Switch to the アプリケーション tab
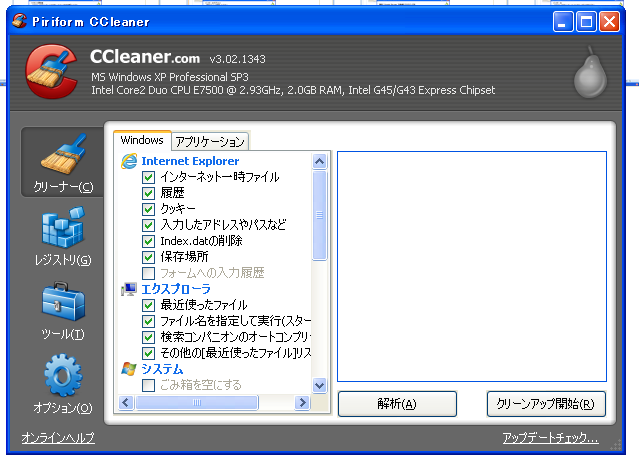 (x=210, y=142)
